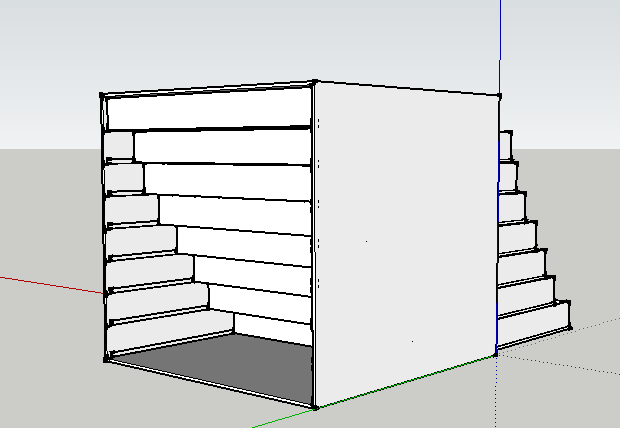The image size is (620, 428).
Task: Click the origin endpoint at the box's base corner
Action: 496,355
